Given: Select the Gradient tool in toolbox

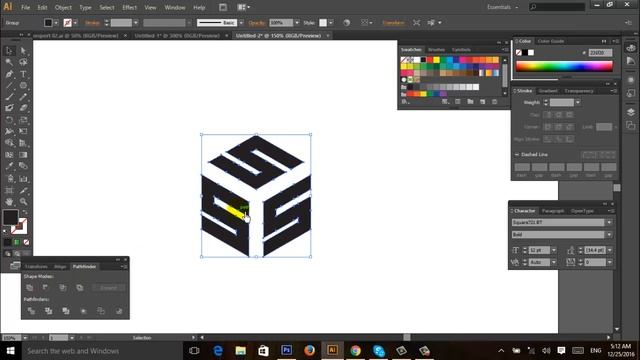Looking at the screenshot, I should [23, 155].
